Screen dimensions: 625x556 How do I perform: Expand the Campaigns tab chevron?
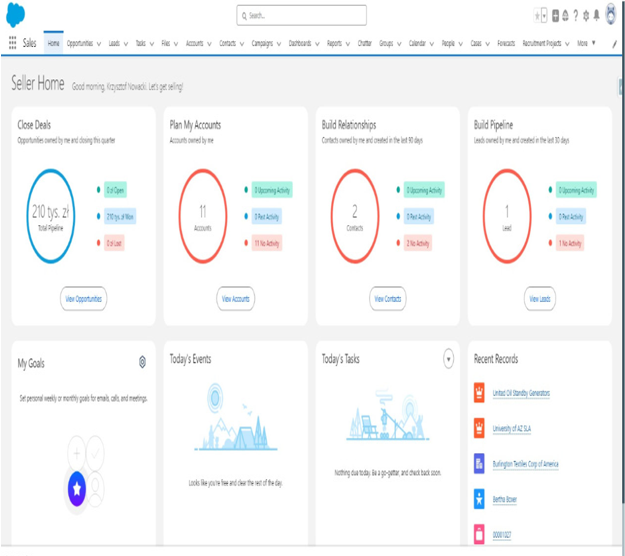pos(279,44)
